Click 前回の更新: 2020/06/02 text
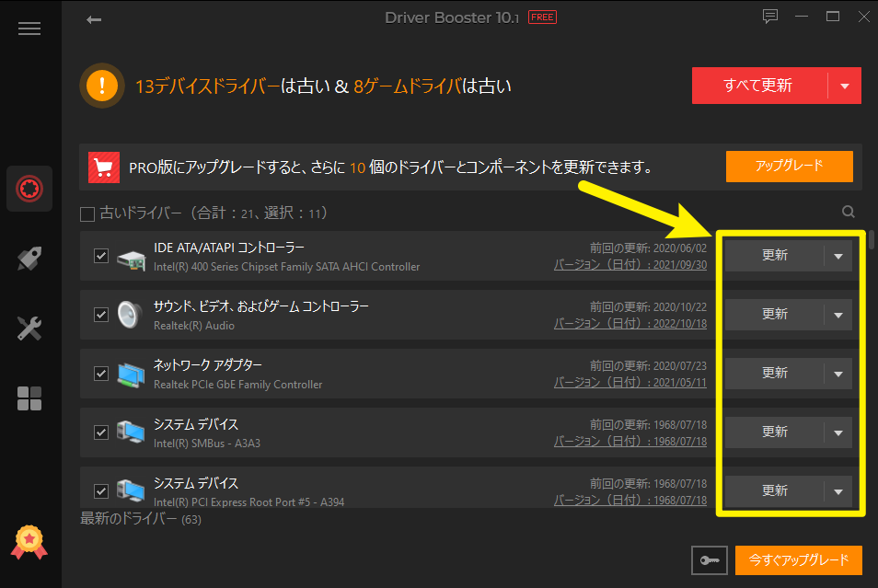878x588 pixels. tap(649, 248)
